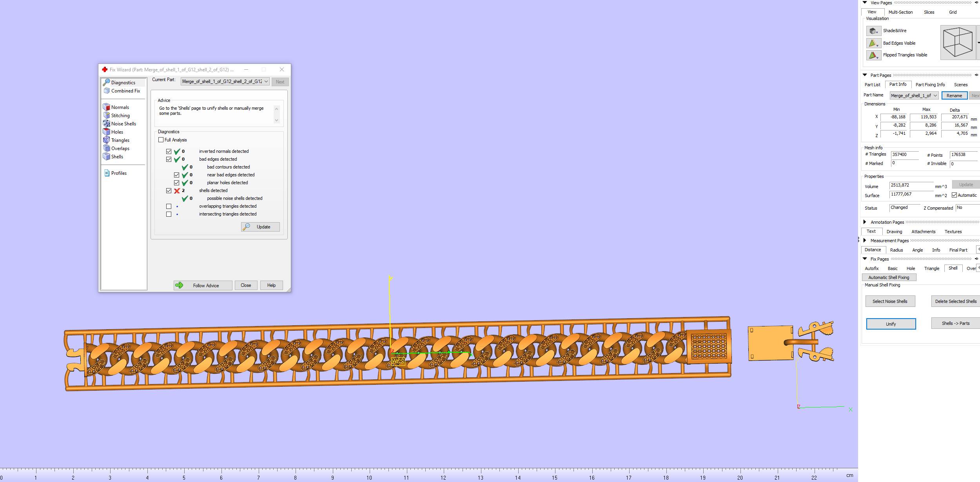Select the Stitching page icon
The width and height of the screenshot is (980, 482).
pyautogui.click(x=106, y=115)
